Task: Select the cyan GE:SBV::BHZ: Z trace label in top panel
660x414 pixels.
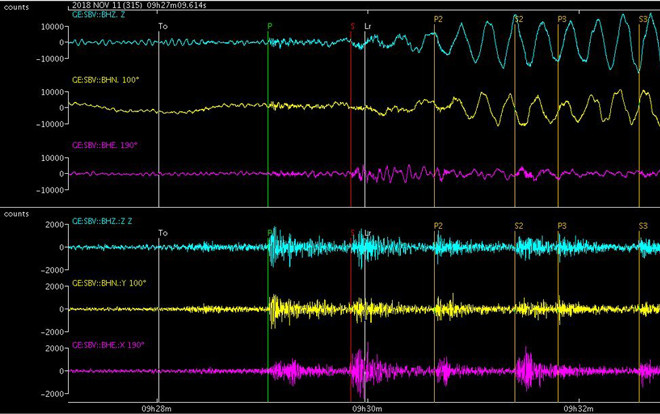Action: tap(99, 12)
